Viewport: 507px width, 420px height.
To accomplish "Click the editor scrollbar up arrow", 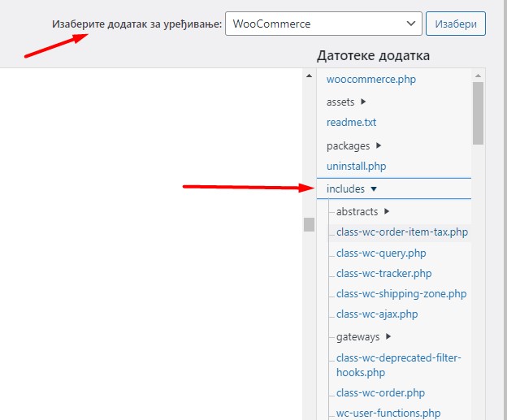I will (309, 76).
